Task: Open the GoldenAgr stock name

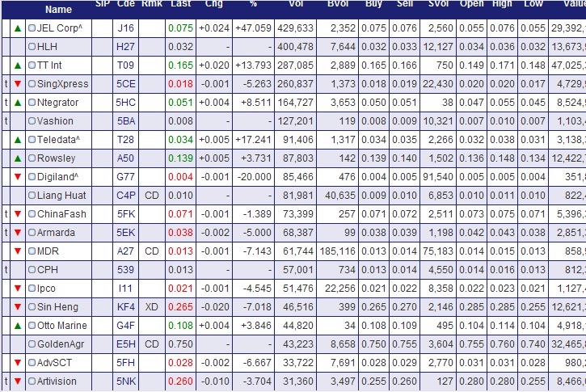Action: (x=61, y=344)
